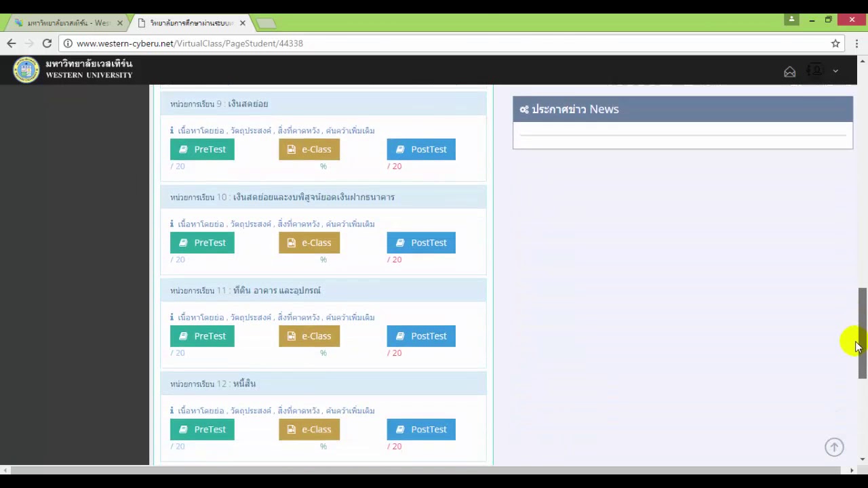
Task: Close the first browser tab
Action: click(120, 23)
